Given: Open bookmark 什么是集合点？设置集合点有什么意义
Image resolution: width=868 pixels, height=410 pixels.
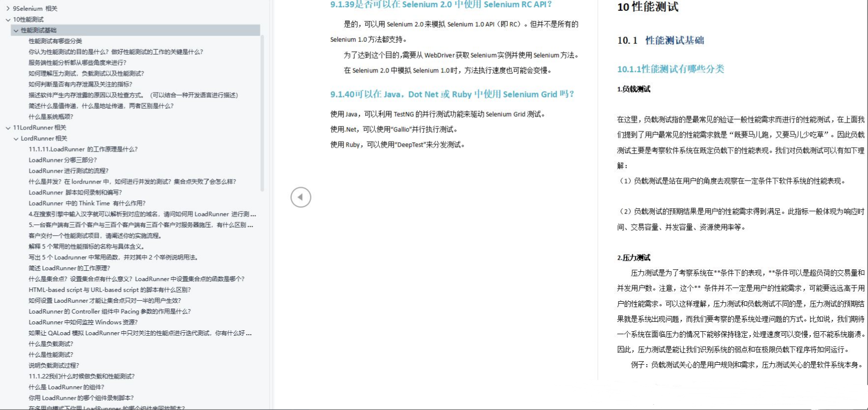Looking at the screenshot, I should click(136, 279).
